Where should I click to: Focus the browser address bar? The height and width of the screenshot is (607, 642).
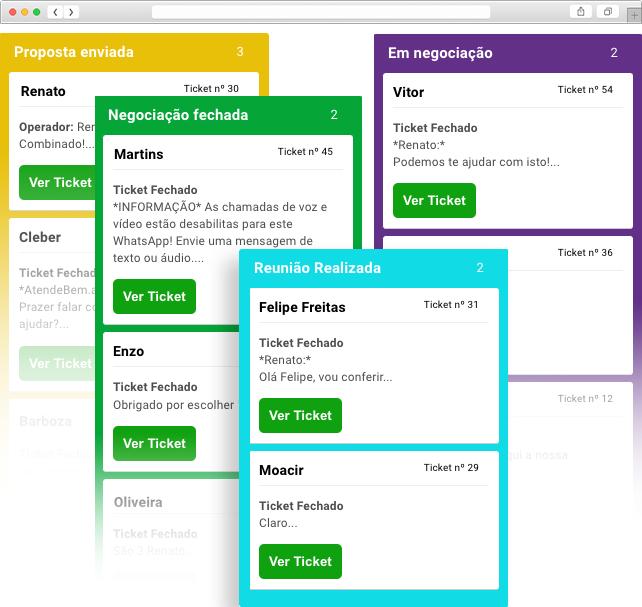(321, 12)
